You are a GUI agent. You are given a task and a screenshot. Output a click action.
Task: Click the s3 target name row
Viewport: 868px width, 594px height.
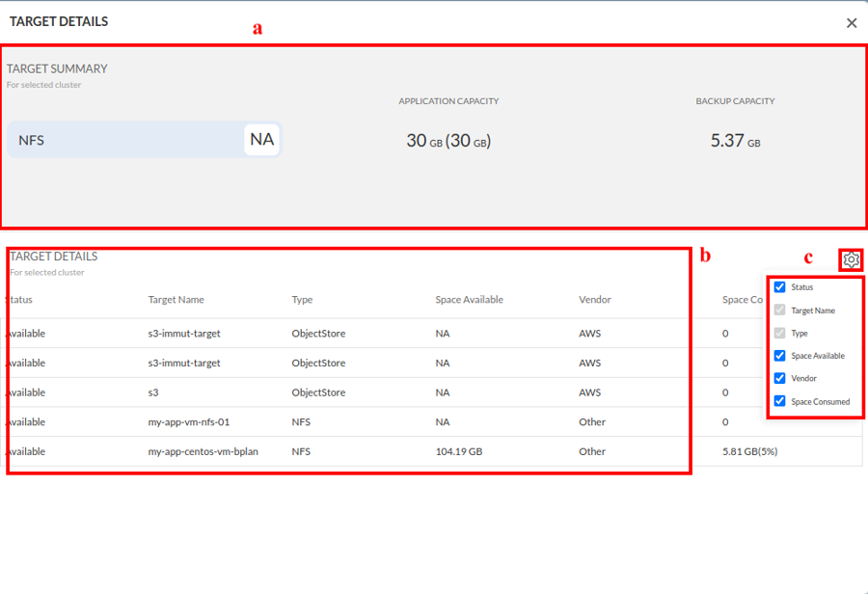click(154, 392)
